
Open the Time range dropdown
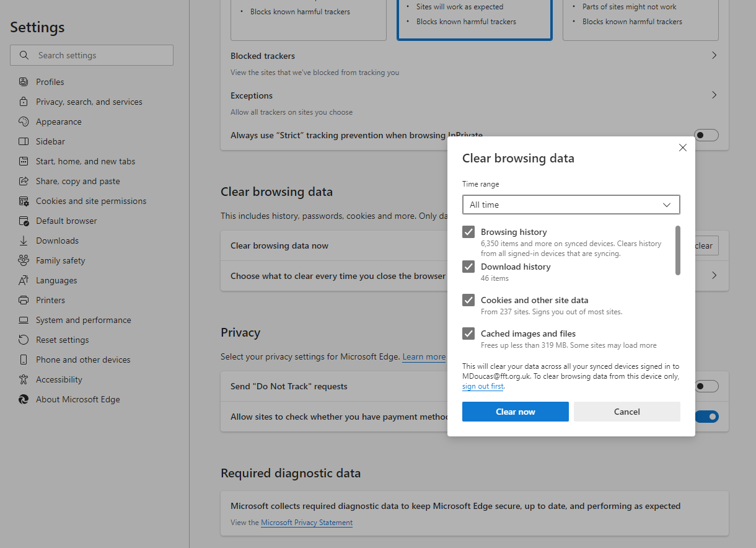click(571, 205)
